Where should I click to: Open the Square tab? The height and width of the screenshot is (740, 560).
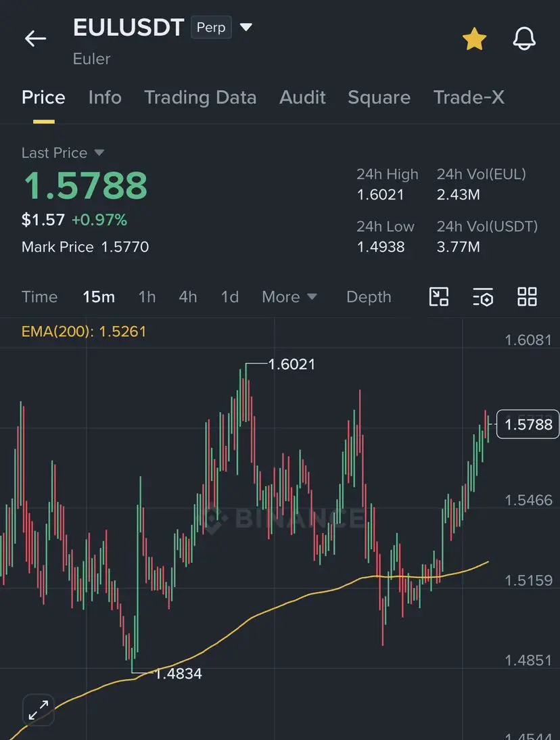tap(379, 97)
